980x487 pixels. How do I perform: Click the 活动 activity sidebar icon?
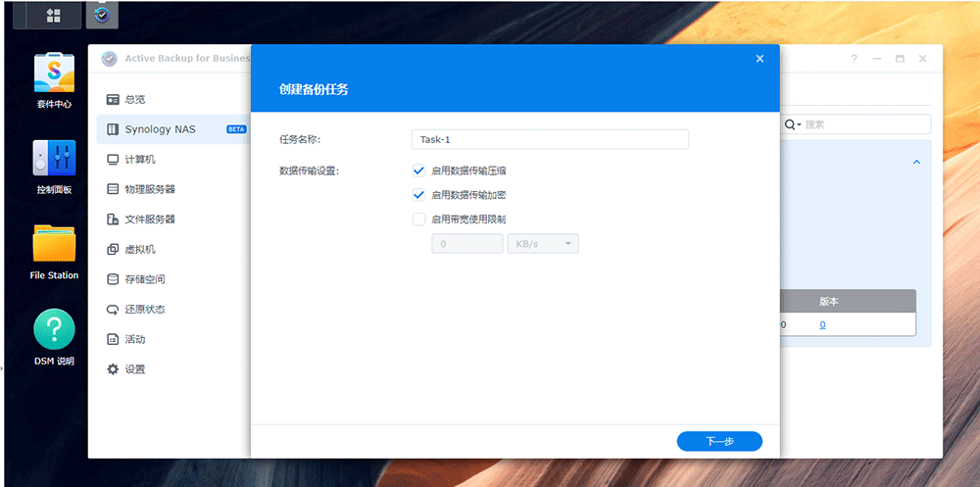point(113,339)
